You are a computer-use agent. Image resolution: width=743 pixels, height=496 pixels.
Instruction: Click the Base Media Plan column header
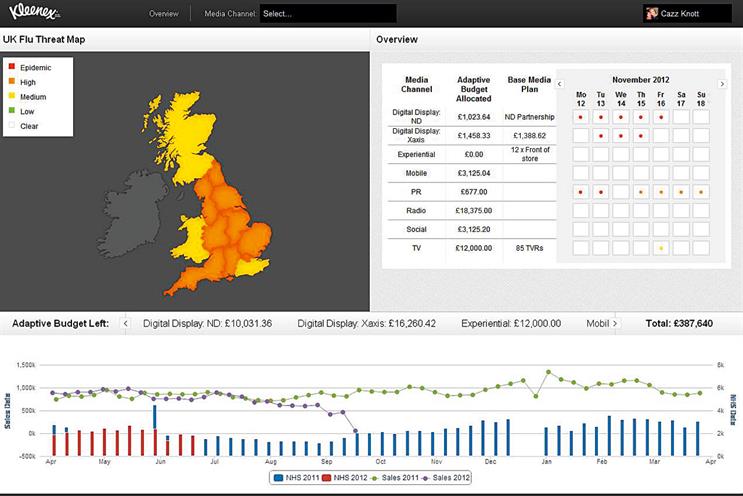[x=529, y=84]
